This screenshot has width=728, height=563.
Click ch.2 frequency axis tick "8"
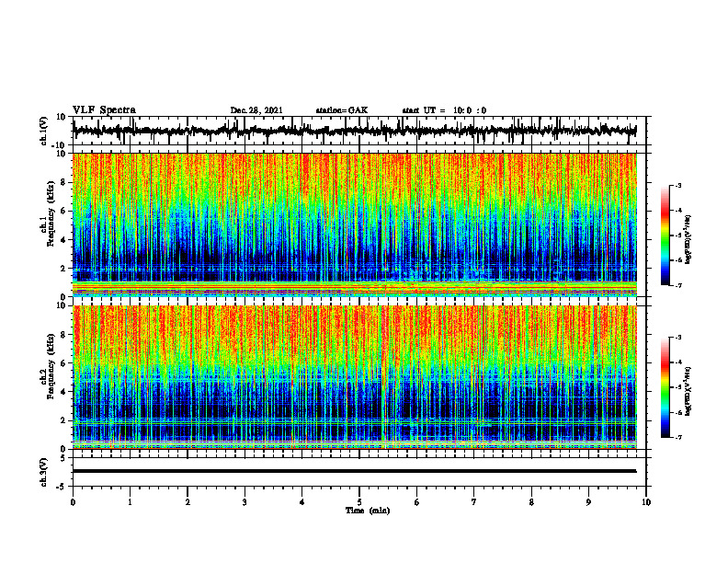click(x=63, y=335)
